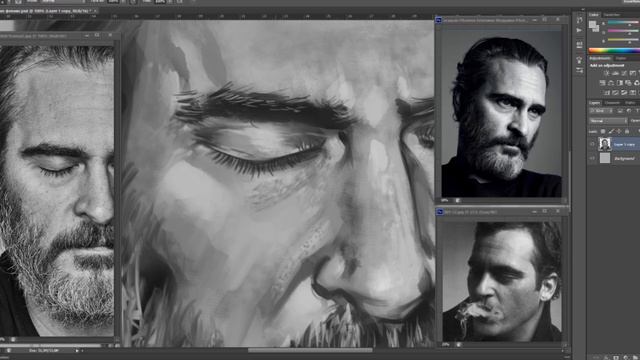Switch to the Color panel tab
The height and width of the screenshot is (360, 640).
point(594,15)
